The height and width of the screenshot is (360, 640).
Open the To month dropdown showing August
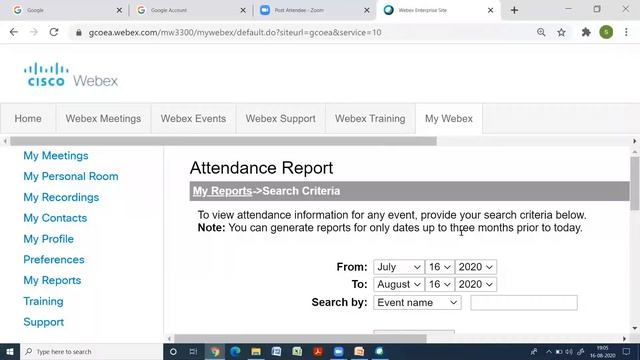tap(398, 284)
